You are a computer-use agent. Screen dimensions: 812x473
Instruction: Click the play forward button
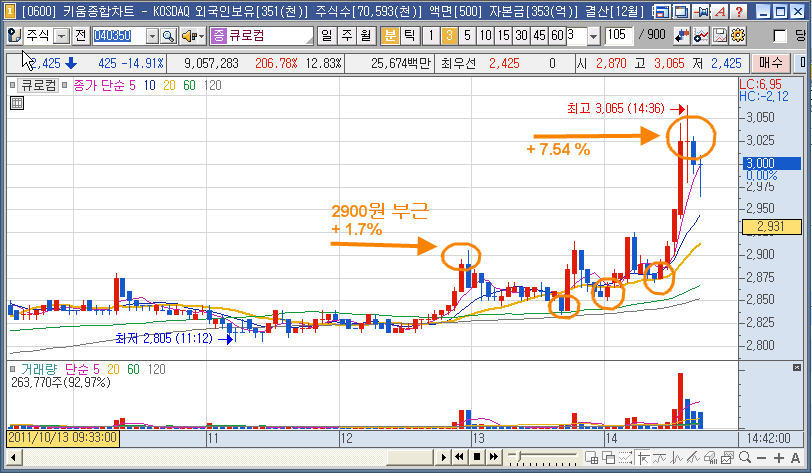click(443, 457)
